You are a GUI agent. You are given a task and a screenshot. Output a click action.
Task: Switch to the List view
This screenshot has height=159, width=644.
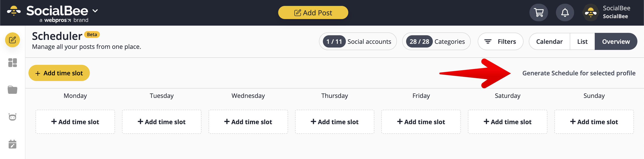[582, 41]
